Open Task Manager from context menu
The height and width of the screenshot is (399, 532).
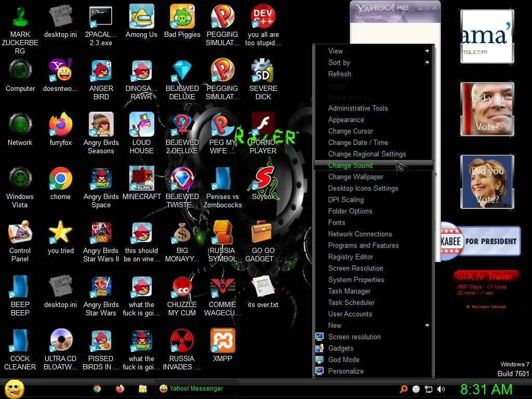[x=374, y=291]
